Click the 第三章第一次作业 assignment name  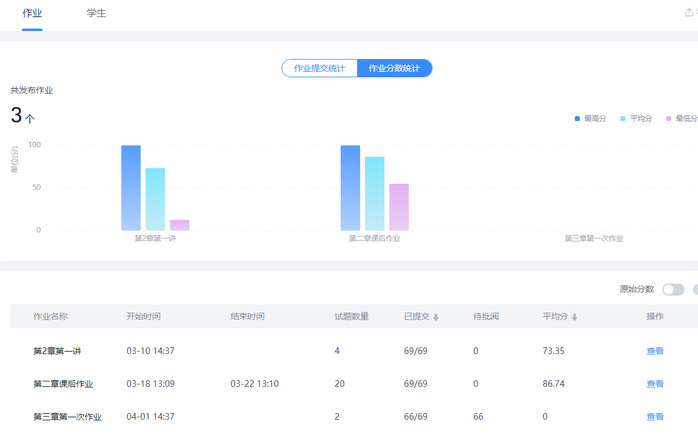pos(68,417)
